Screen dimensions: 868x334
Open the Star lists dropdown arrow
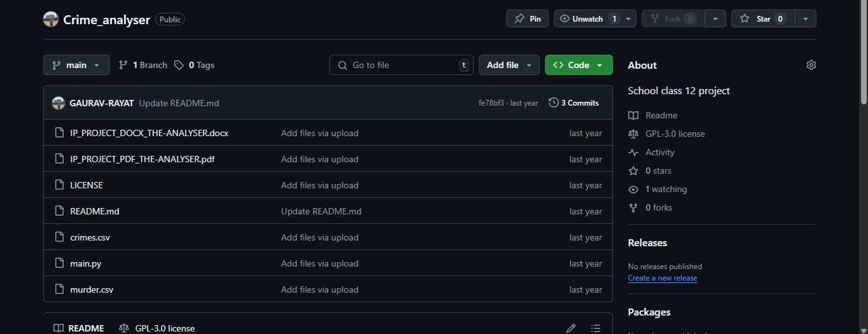pyautogui.click(x=806, y=19)
